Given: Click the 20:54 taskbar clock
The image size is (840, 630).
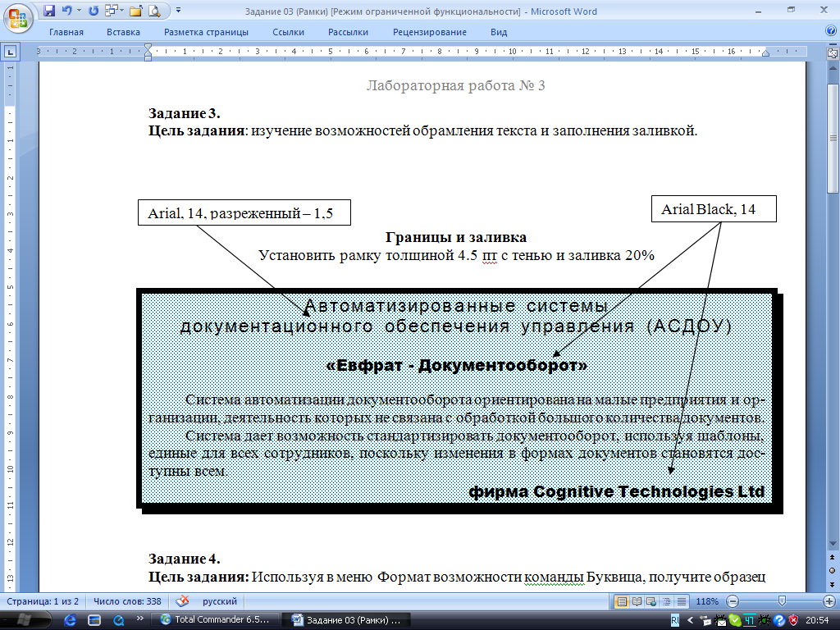Looking at the screenshot, I should [x=818, y=620].
